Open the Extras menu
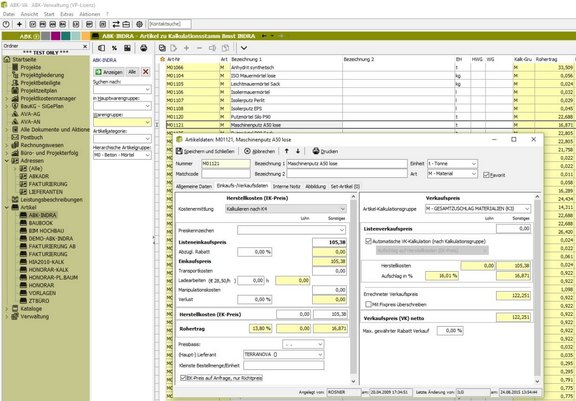The width and height of the screenshot is (576, 401). tap(67, 14)
